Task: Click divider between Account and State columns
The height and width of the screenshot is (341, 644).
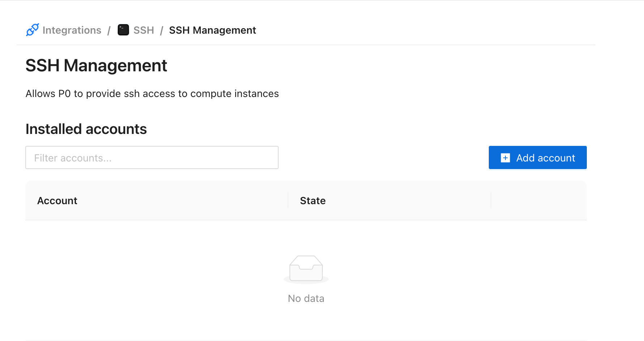Action: coord(288,201)
